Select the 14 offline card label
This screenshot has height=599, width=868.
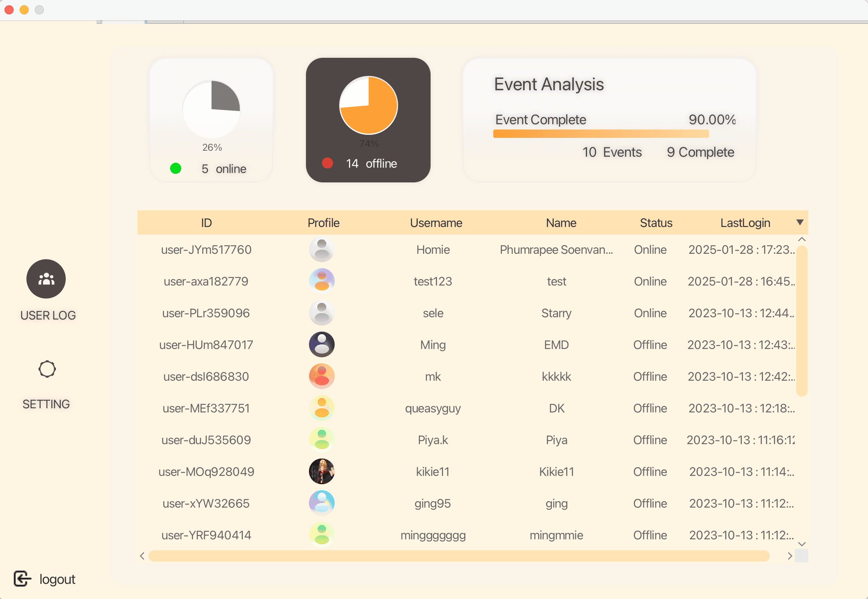pyautogui.click(x=371, y=164)
